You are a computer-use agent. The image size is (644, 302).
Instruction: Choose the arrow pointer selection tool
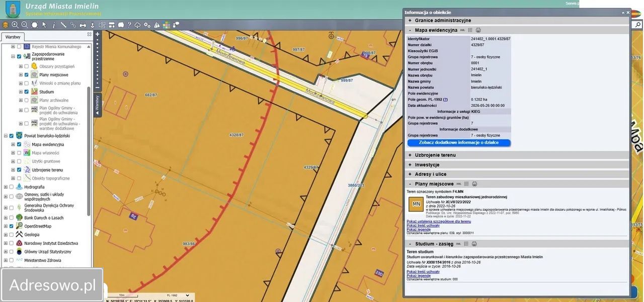tap(44, 25)
